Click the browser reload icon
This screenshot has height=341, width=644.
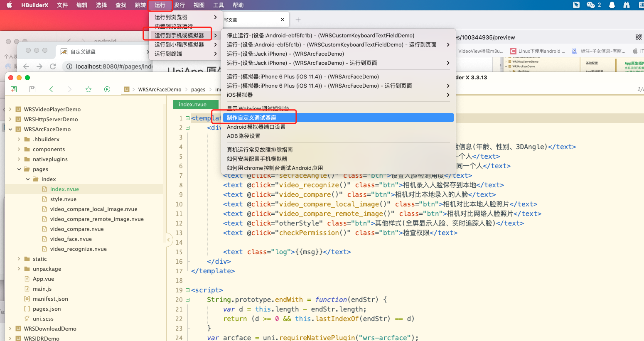(x=53, y=66)
